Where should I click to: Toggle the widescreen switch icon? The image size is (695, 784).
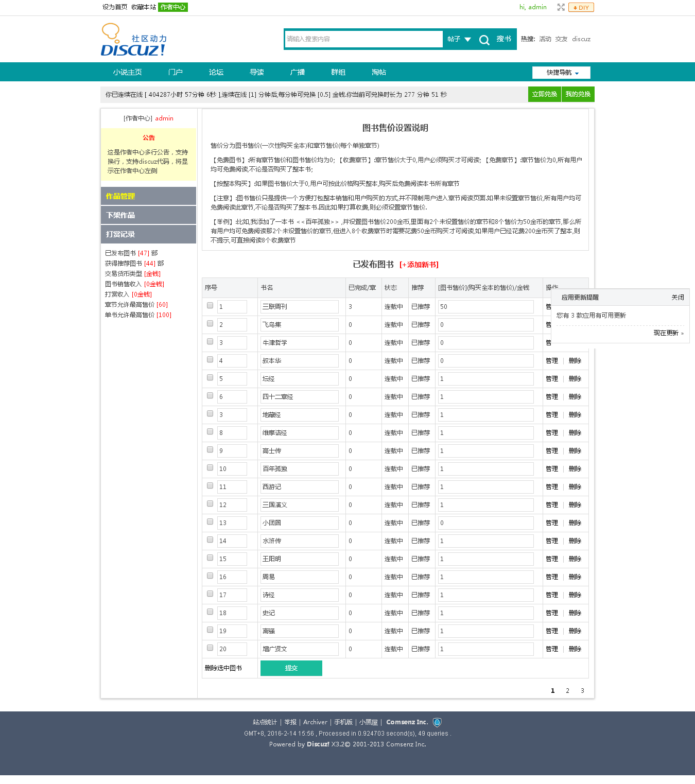coord(561,7)
